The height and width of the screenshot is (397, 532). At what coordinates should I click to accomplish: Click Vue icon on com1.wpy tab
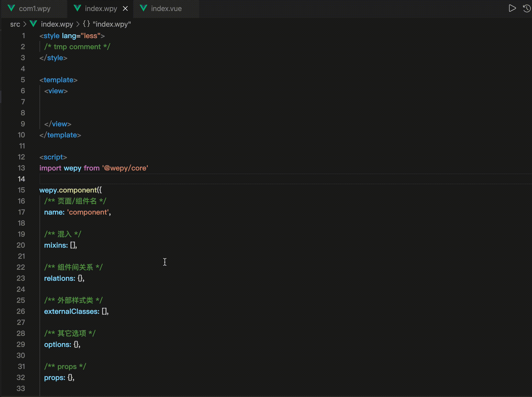click(x=11, y=9)
